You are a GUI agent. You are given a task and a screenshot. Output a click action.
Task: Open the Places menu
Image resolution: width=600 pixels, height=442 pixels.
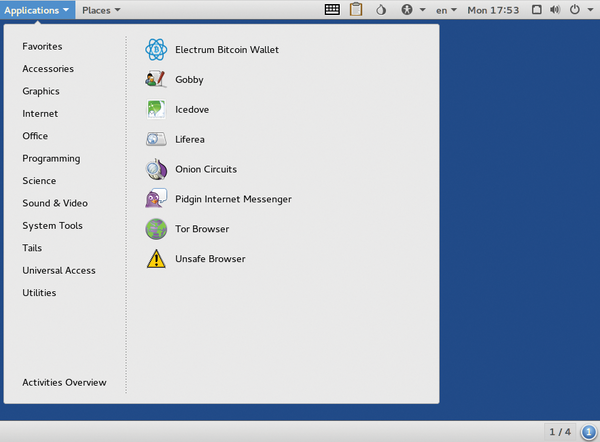coord(101,10)
